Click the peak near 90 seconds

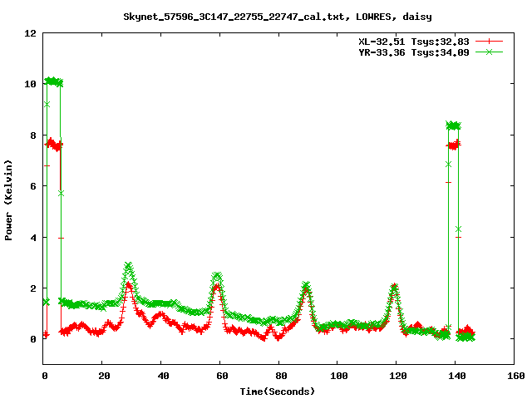(x=306, y=285)
